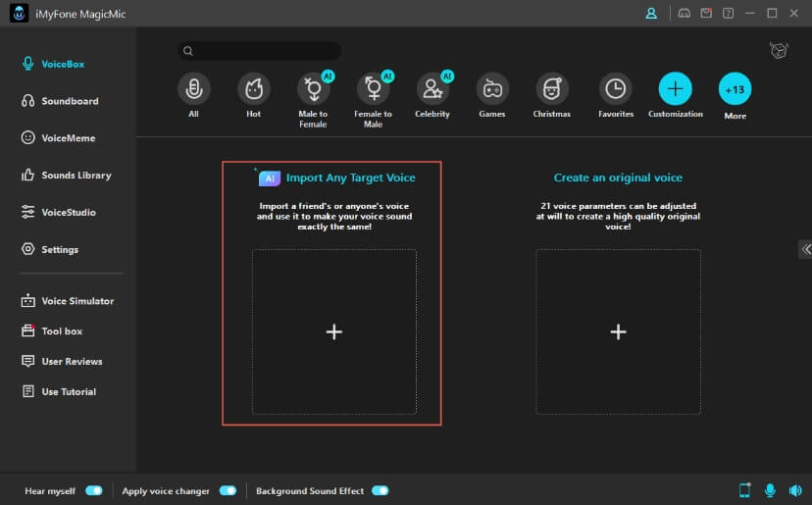
Task: Click the AI badge beside Import Any Target Voice
Action: pos(270,178)
